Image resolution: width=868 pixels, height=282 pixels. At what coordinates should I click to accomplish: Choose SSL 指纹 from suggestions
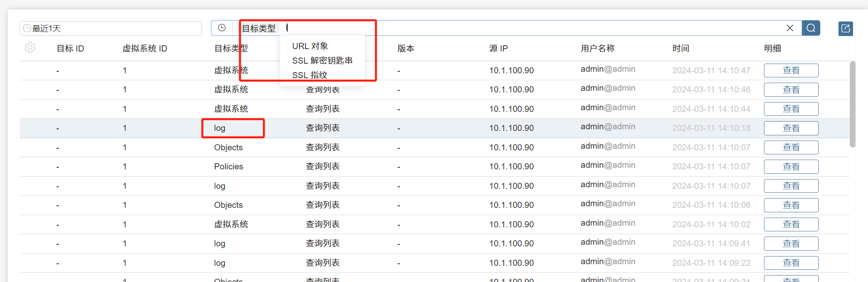click(310, 75)
